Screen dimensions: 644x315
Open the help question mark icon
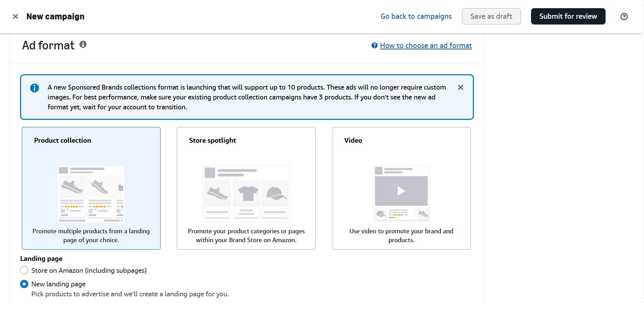click(624, 16)
